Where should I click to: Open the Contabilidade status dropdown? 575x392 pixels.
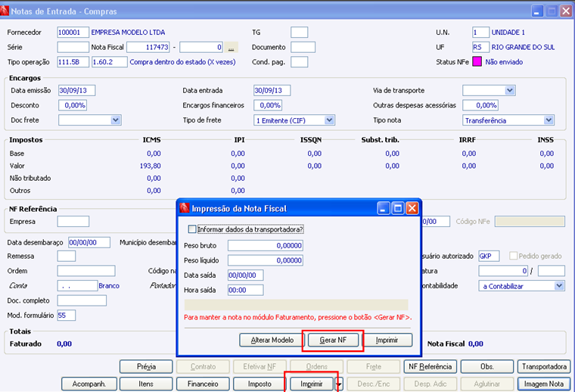click(559, 285)
